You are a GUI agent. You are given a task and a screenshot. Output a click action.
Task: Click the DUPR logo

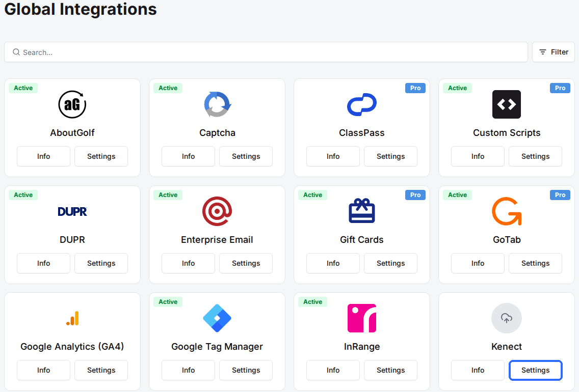coord(72,211)
